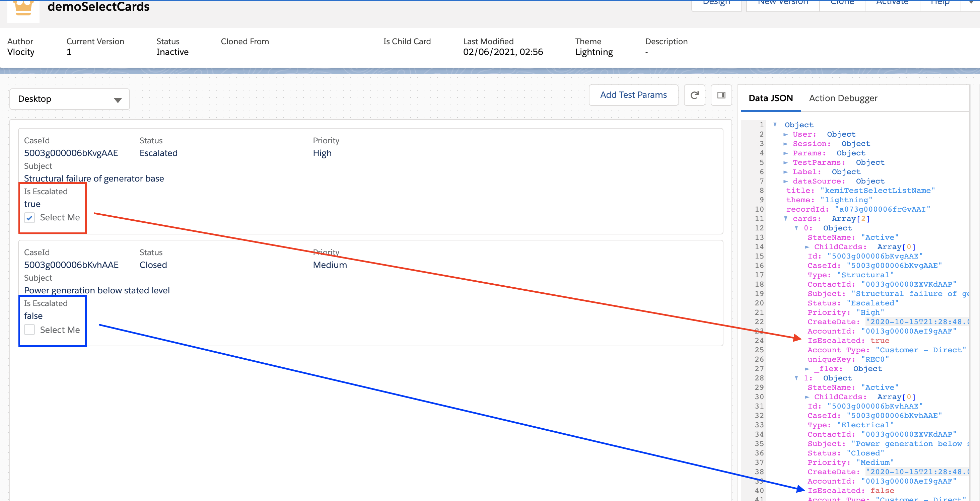This screenshot has width=980, height=501.
Task: Click Last Modified date 02/06/2021, 02:56
Action: pos(503,52)
